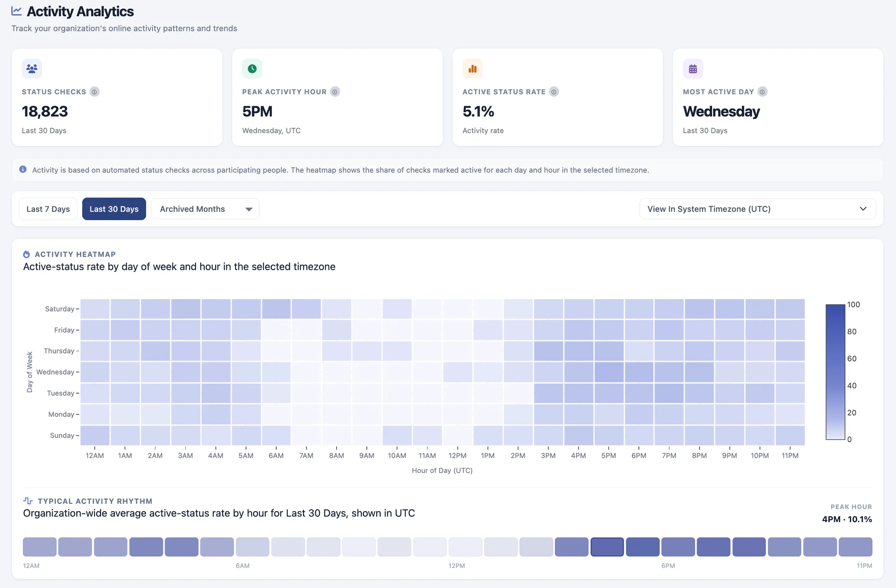Click the Archived Months dropdown arrow
Image resolution: width=896 pixels, height=588 pixels.
point(249,209)
